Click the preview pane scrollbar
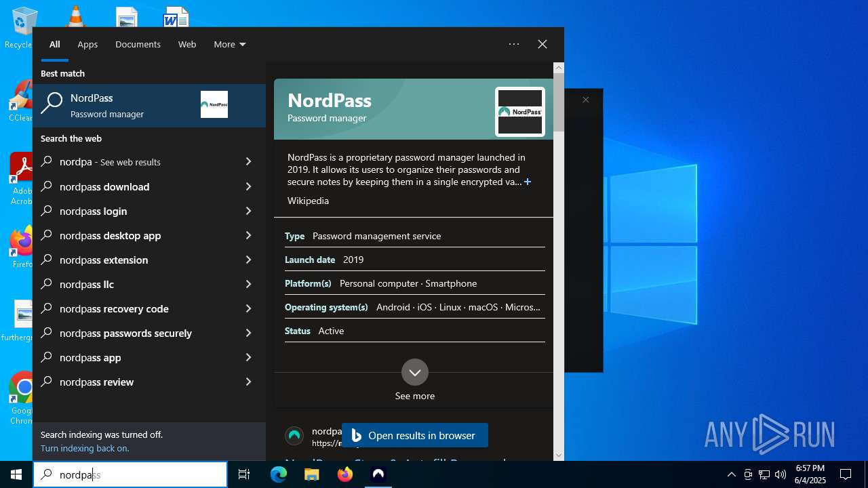Image resolution: width=868 pixels, height=488 pixels. pyautogui.click(x=559, y=102)
